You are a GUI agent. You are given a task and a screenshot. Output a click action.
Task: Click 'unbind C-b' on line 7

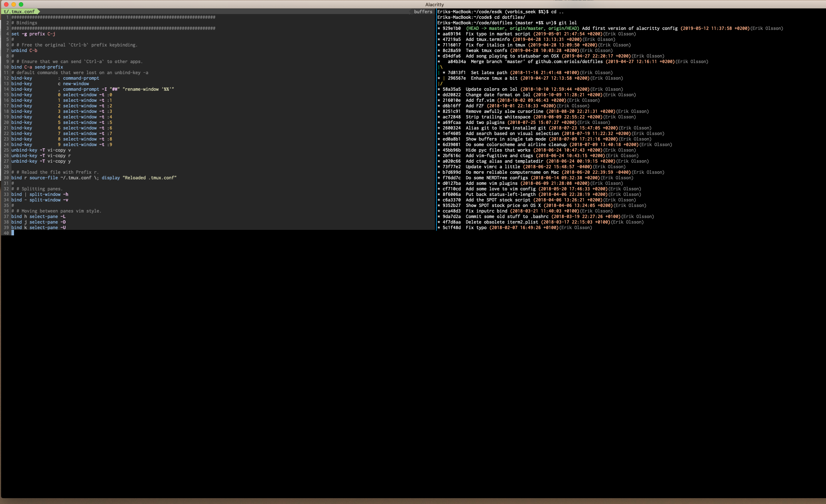point(24,50)
